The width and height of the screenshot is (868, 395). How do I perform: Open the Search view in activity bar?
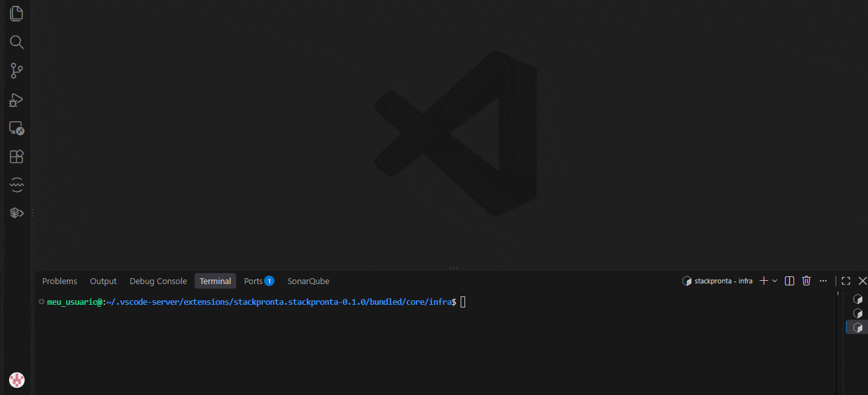point(17,42)
